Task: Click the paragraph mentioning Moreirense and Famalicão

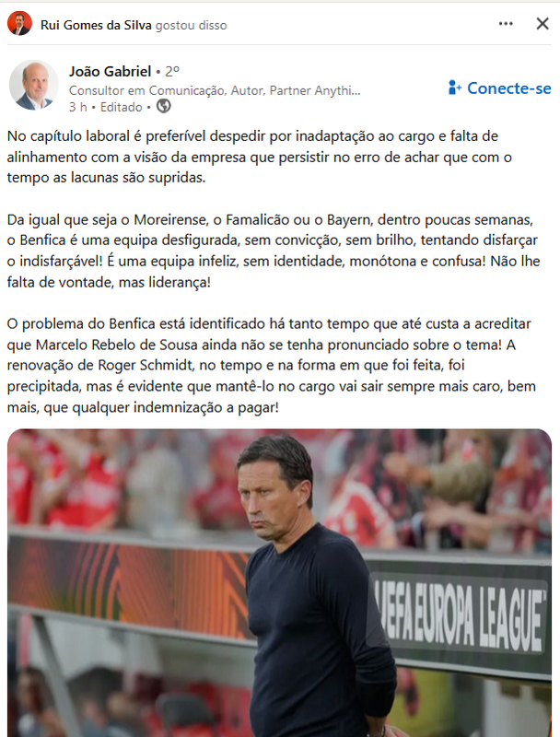Action: 274,251
